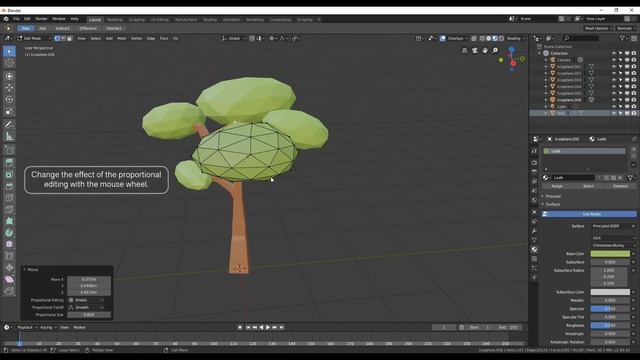Toggle selectability arrow for Icosphere.002
640x360 pixels.
(620, 73)
